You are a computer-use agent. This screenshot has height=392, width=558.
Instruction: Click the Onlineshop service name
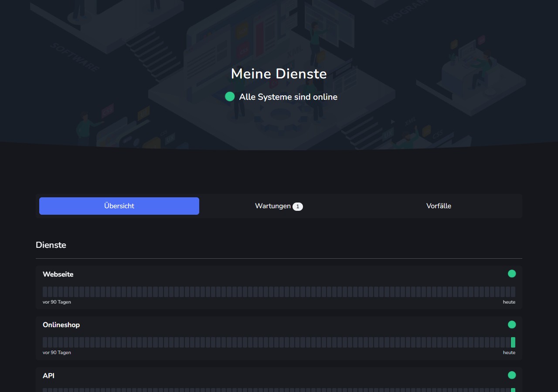coord(61,325)
